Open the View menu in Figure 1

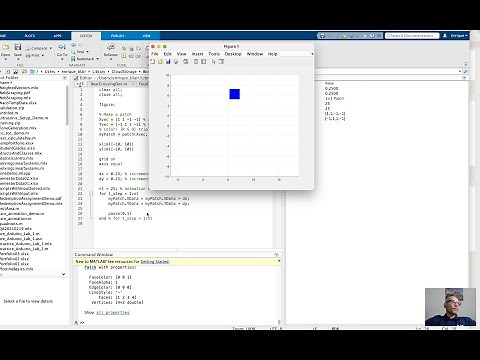click(x=181, y=54)
